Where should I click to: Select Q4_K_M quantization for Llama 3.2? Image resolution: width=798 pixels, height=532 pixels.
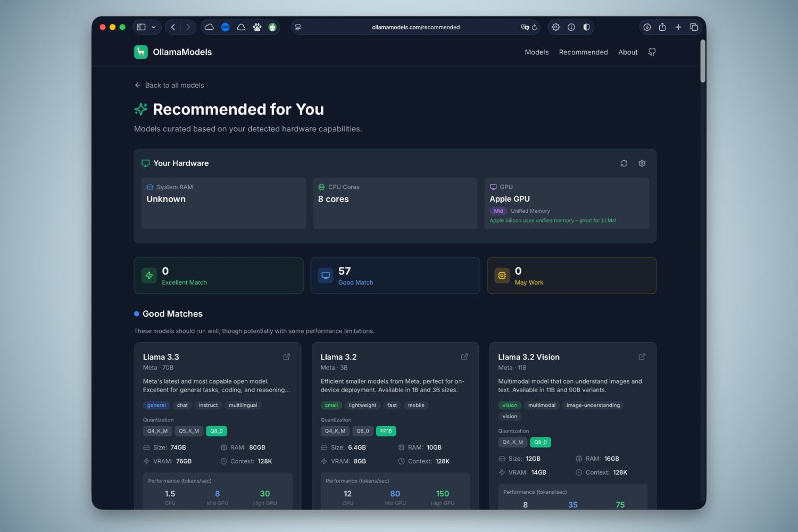(x=335, y=431)
